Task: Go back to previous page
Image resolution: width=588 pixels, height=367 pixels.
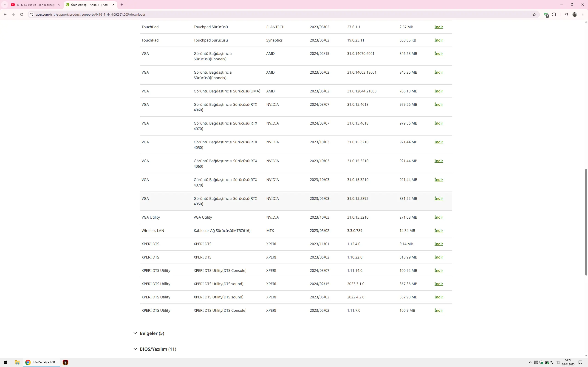Action: [x=5, y=14]
